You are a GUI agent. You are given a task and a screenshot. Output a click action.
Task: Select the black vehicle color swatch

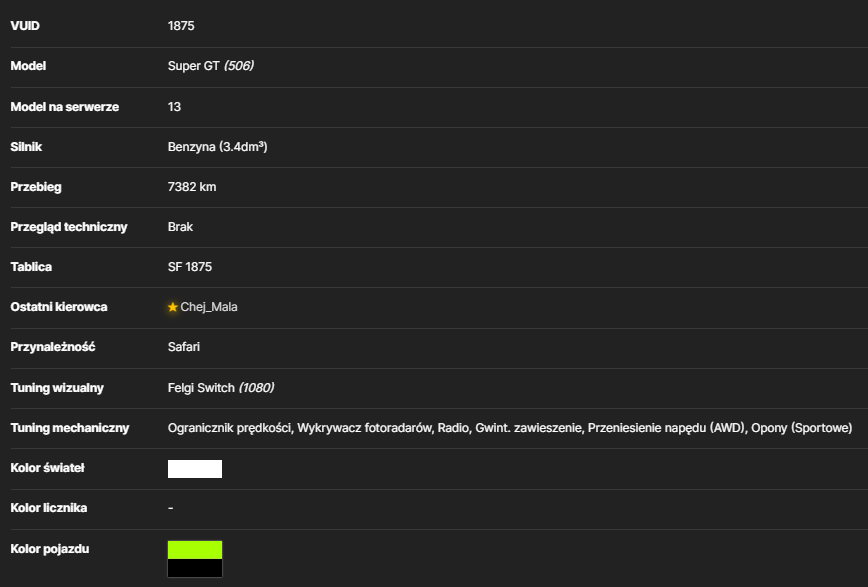(x=195, y=568)
